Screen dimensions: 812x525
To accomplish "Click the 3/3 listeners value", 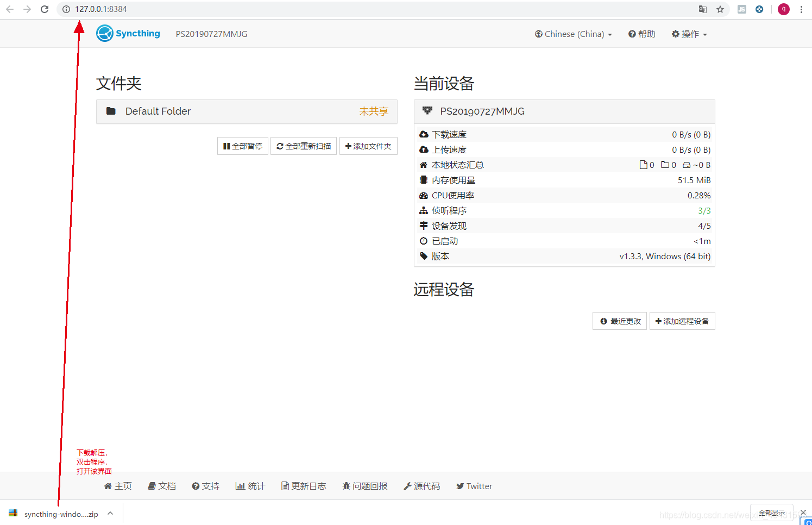I will click(704, 210).
